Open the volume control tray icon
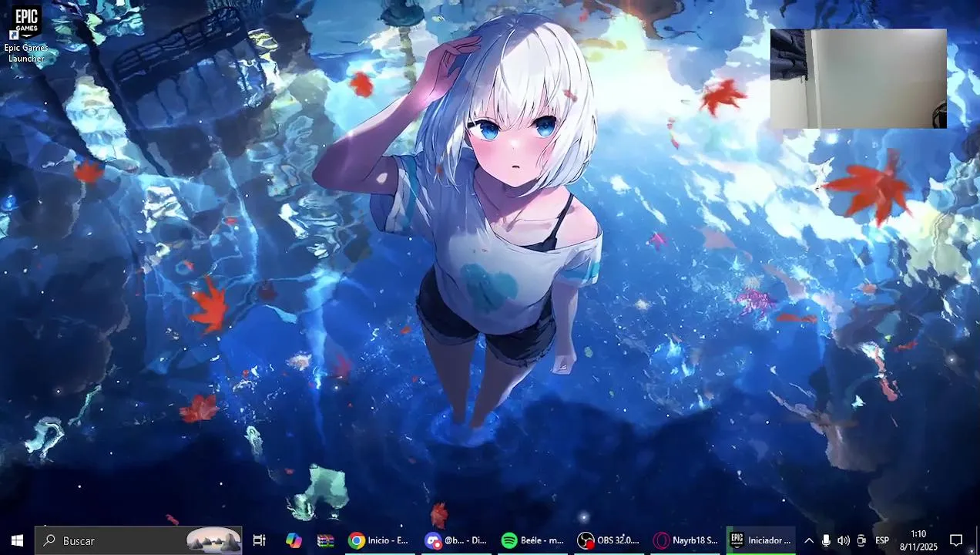 (x=844, y=540)
